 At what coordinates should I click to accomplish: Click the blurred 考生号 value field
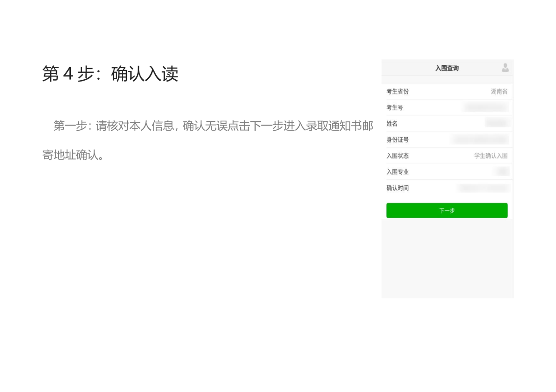pyautogui.click(x=486, y=107)
